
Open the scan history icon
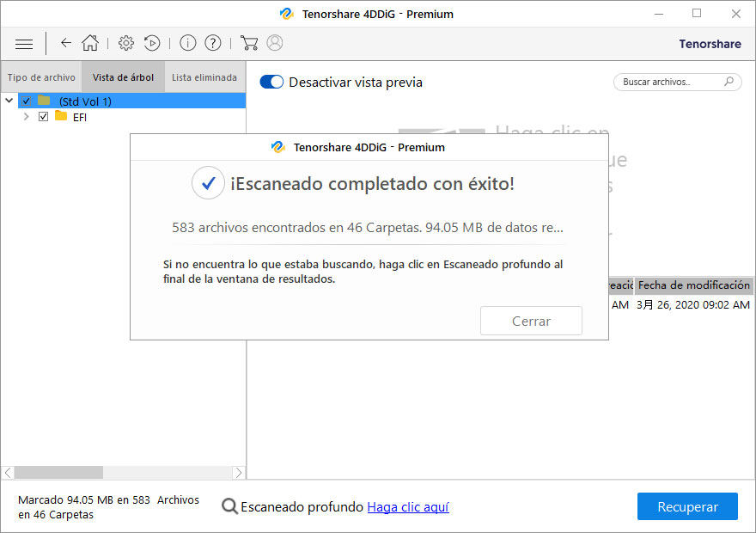pyautogui.click(x=152, y=43)
